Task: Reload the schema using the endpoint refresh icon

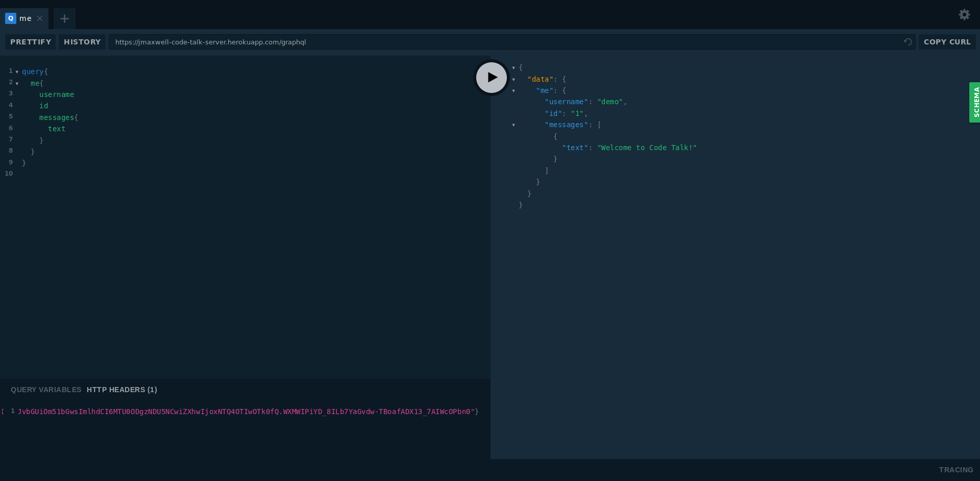Action: [x=908, y=42]
